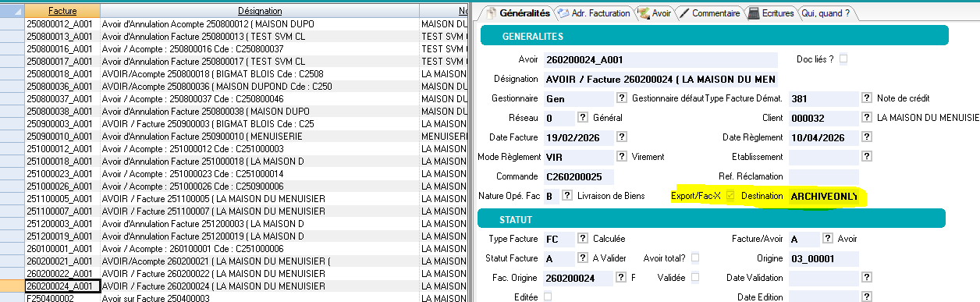Open the Client lookup question-mark button
The image size is (980, 302).
coord(868,118)
